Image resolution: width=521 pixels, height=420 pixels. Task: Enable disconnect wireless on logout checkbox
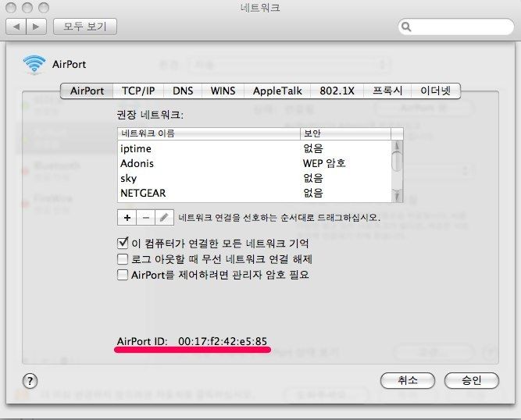pos(123,259)
